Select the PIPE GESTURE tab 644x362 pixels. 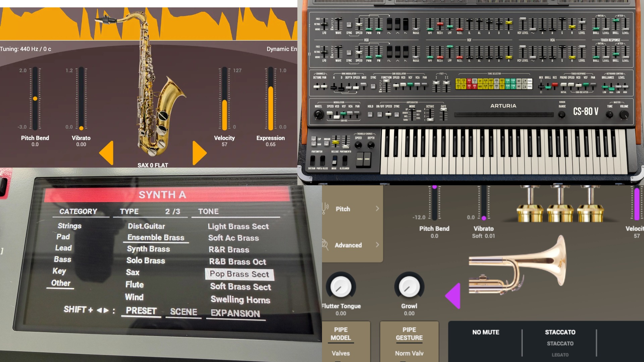[409, 334]
